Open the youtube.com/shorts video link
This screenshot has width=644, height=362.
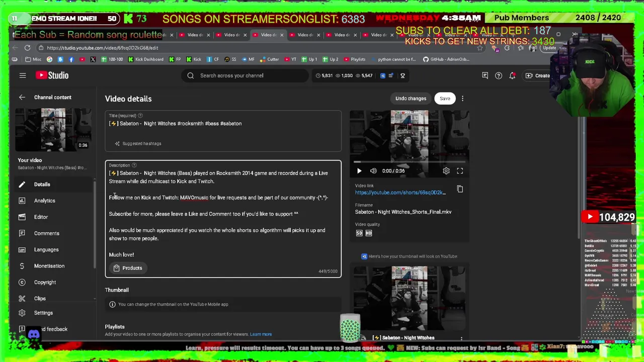coord(400,193)
